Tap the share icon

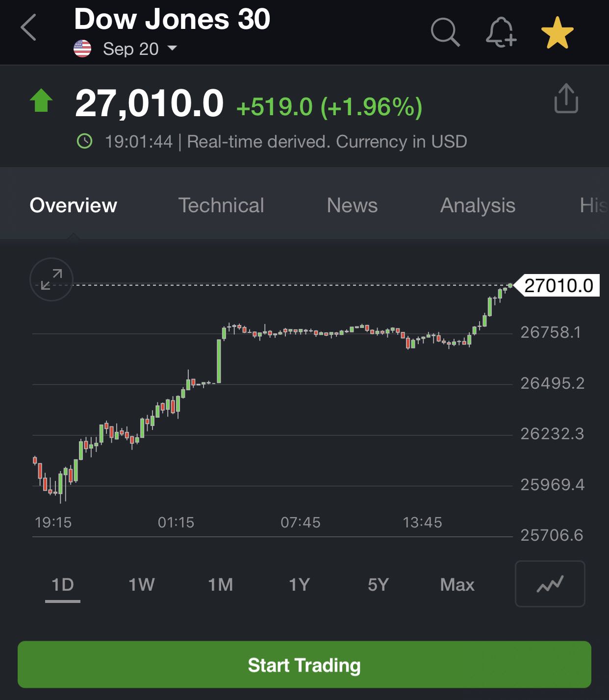pos(566,99)
